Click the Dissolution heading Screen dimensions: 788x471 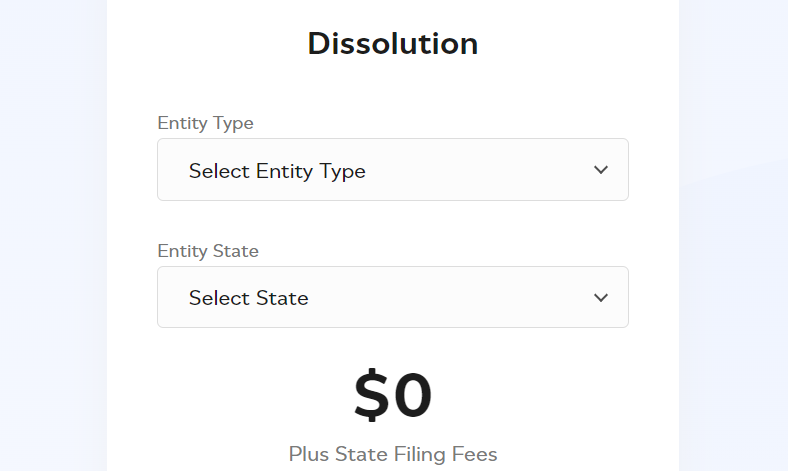[392, 44]
